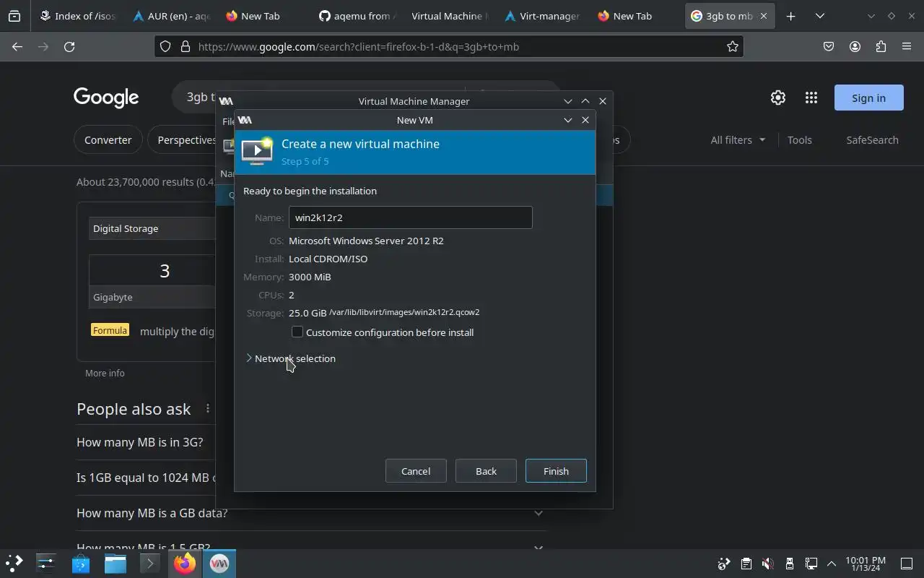The image size is (924, 578).
Task: Open the Pocket save icon
Action: tap(829, 47)
